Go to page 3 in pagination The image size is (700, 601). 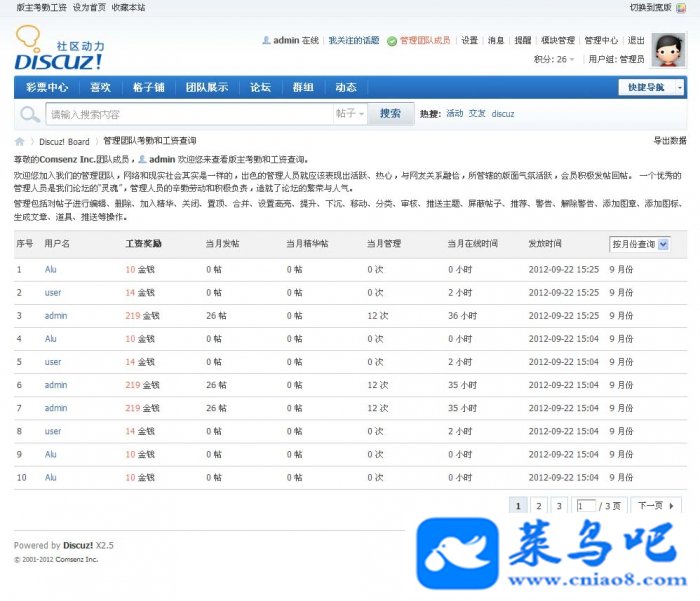coord(559,505)
